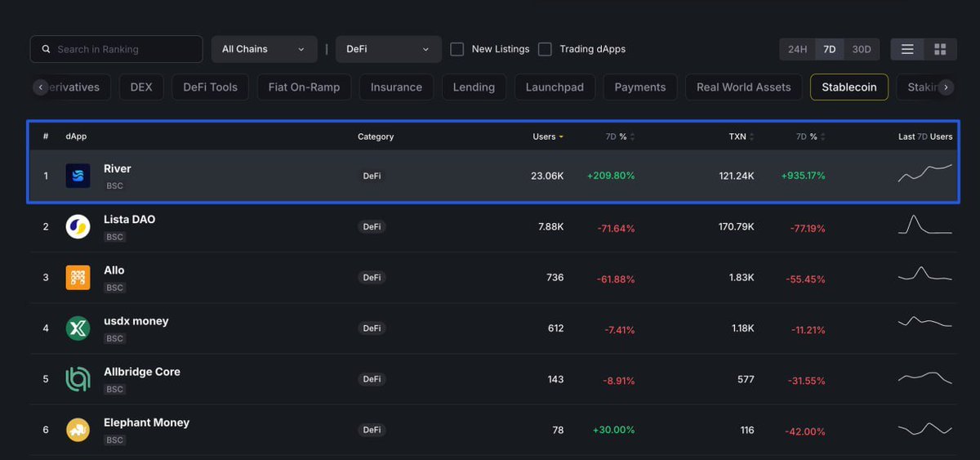
Task: Open the DeFi category dropdown
Action: (x=389, y=49)
